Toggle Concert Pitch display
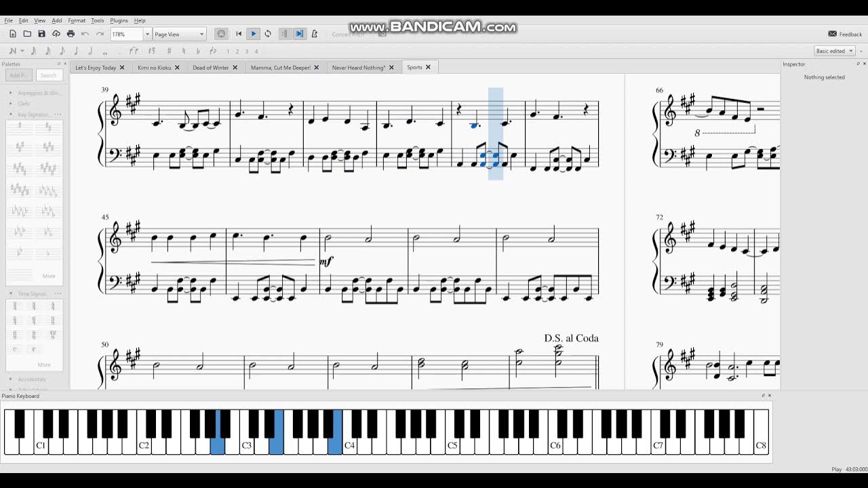The width and height of the screenshot is (868, 488). tap(348, 35)
